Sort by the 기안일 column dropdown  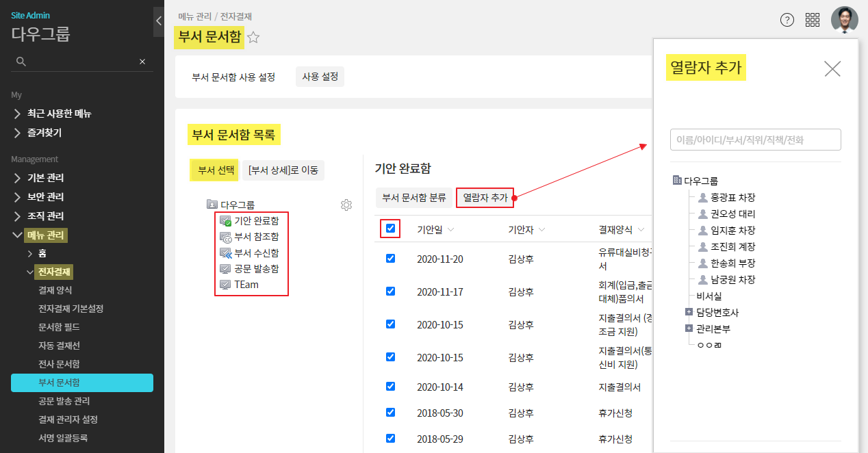[x=450, y=230]
